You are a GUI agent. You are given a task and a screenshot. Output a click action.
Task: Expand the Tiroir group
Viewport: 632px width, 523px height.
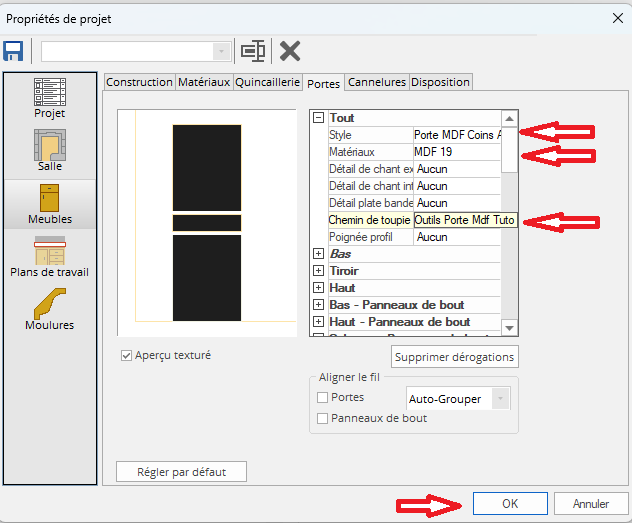(318, 270)
